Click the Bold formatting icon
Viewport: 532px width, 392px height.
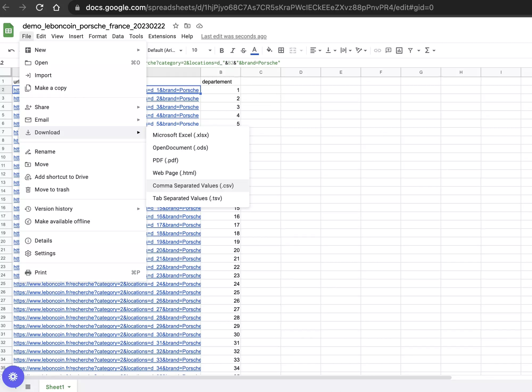click(x=221, y=50)
